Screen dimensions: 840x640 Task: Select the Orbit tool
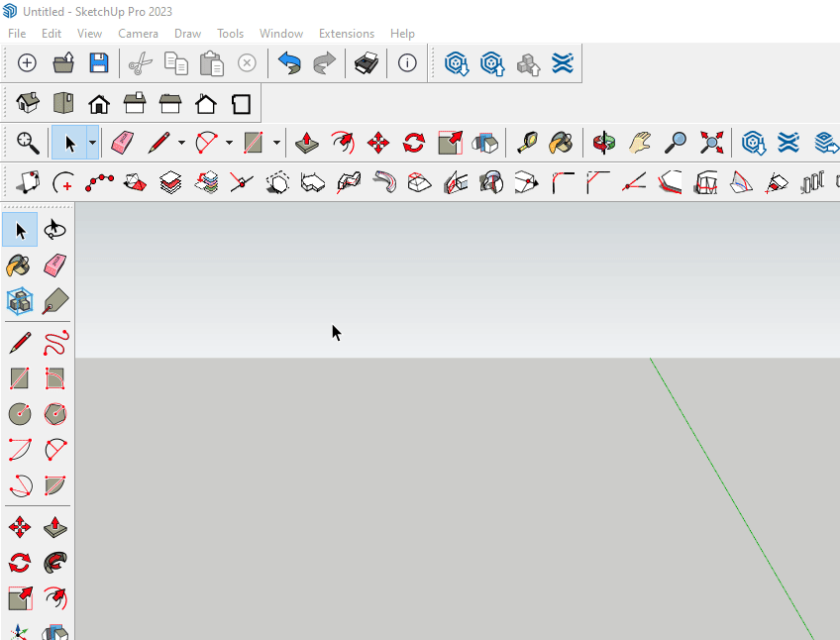click(604, 143)
